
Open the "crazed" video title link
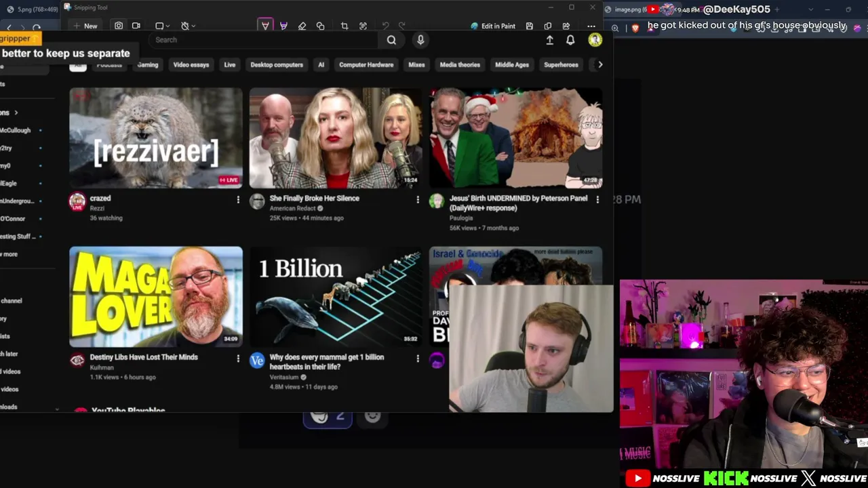[x=100, y=199]
